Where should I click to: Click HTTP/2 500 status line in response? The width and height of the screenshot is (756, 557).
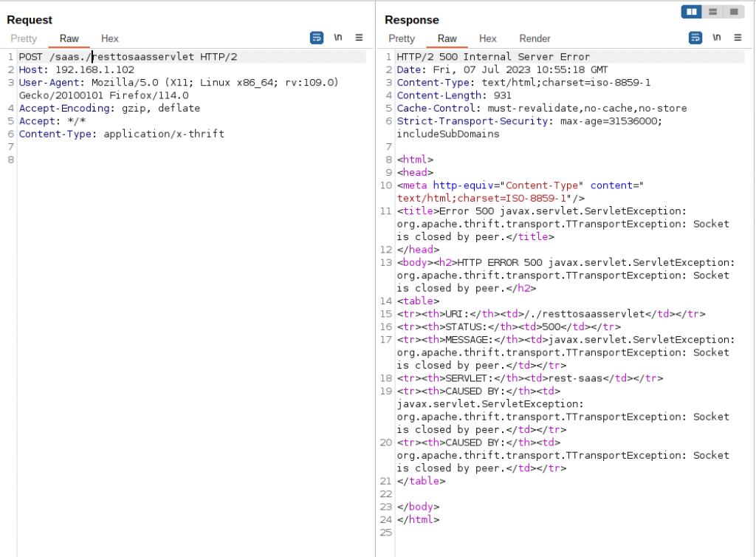493,57
